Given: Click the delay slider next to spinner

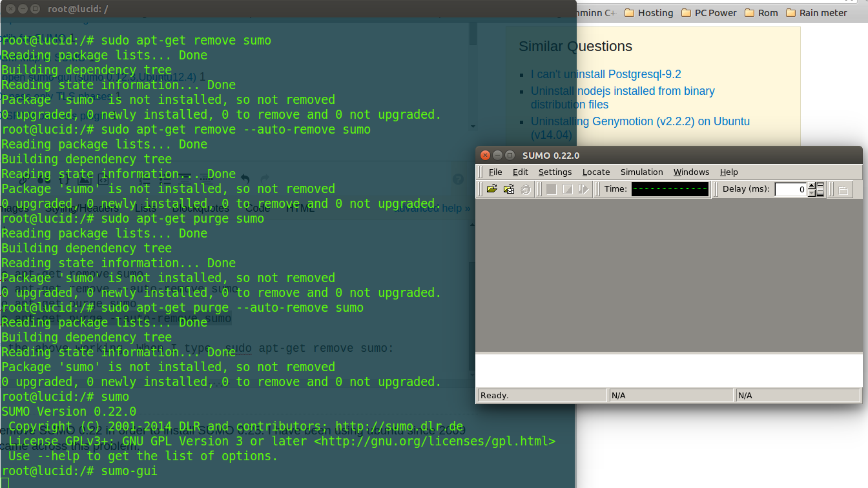Looking at the screenshot, I should 820,189.
